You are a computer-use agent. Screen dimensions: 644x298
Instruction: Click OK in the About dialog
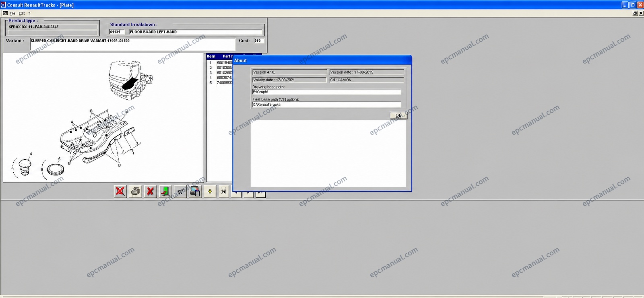tap(398, 115)
